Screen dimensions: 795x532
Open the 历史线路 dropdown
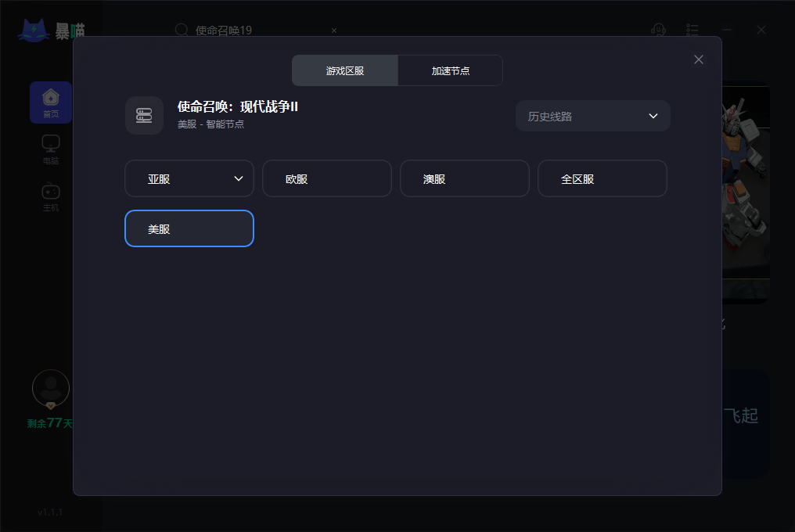tap(592, 116)
